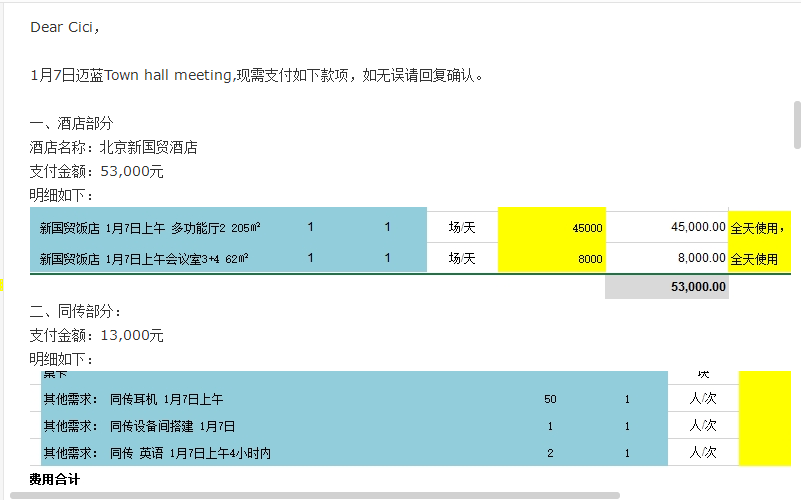The height and width of the screenshot is (500, 801).
Task: Click the yellow 8000 price cell
Action: point(551,259)
